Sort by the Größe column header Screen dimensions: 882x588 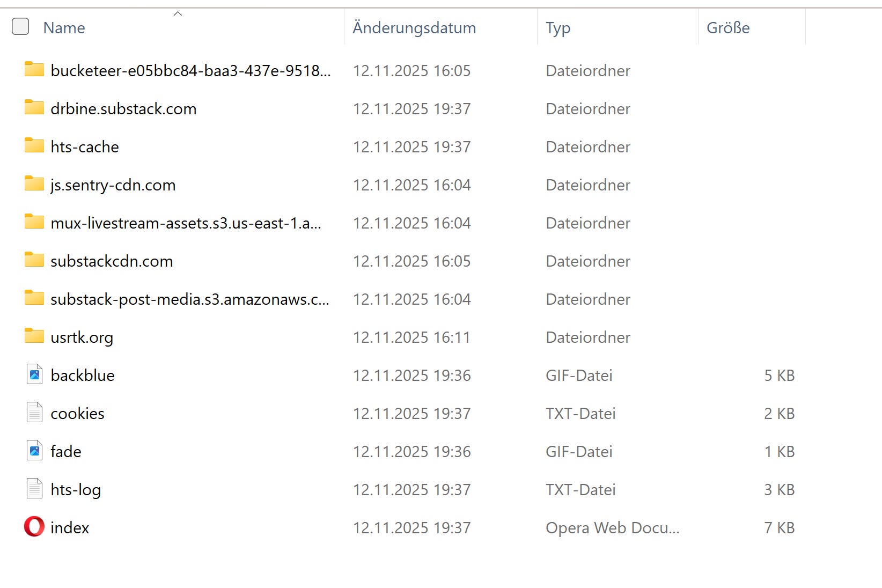728,28
